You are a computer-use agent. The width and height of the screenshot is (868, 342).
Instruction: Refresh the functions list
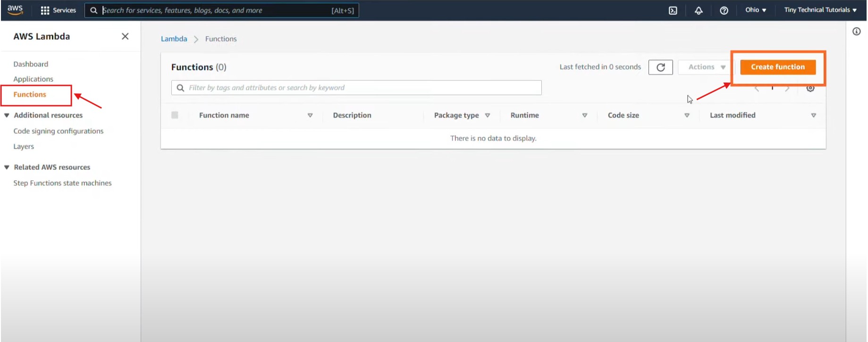(660, 67)
